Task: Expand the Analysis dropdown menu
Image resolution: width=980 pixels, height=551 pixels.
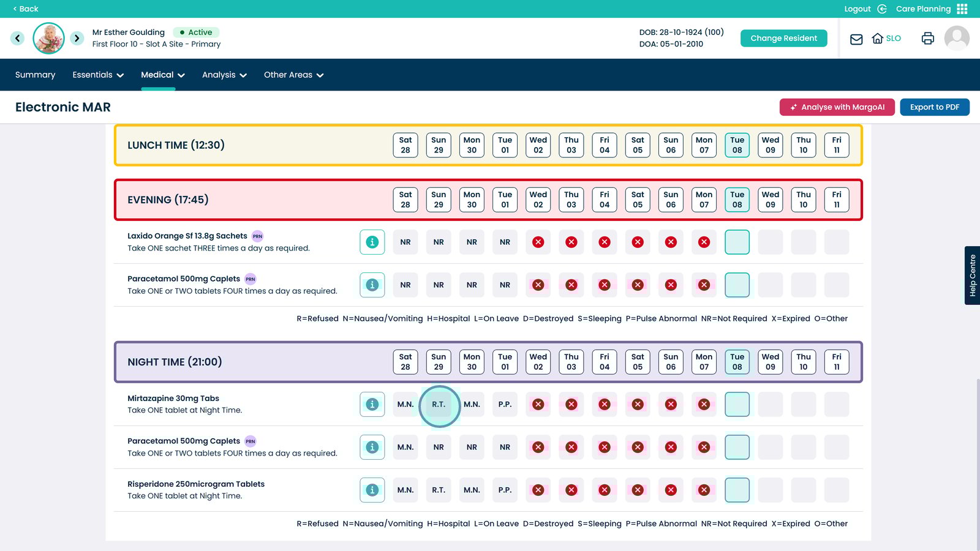Action: point(224,75)
